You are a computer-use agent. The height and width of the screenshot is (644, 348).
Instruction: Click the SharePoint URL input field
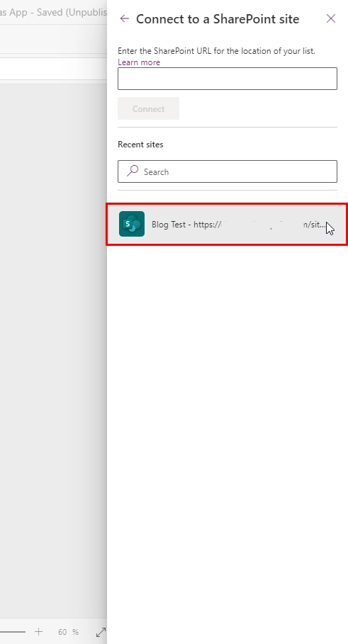pos(228,79)
